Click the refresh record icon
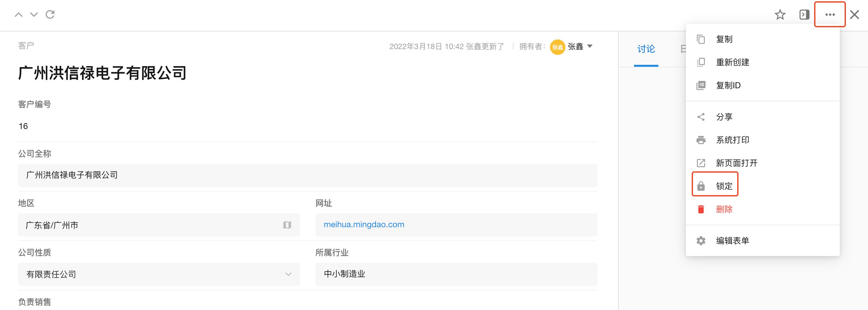 (x=50, y=14)
